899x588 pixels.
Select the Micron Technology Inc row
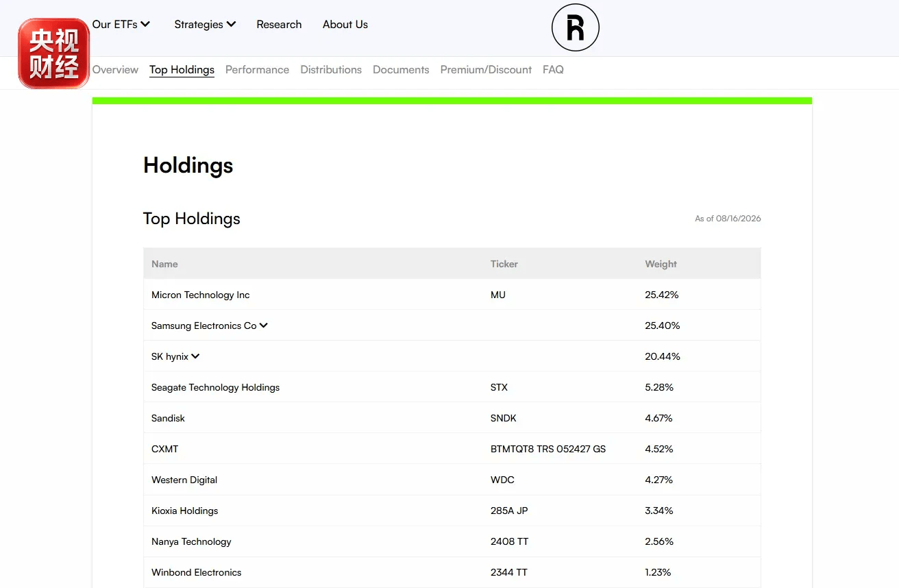pos(452,295)
